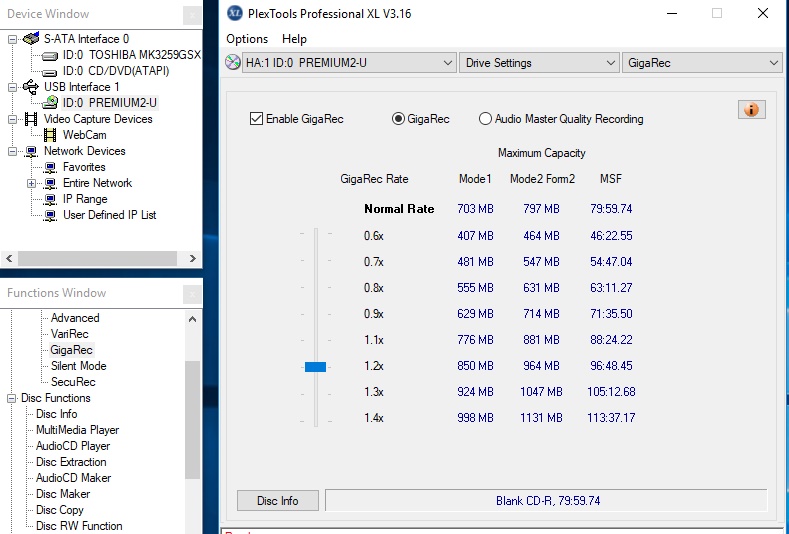Open the HA:1 ID:0 PREMIUM2-U drive dropdown

[349, 63]
